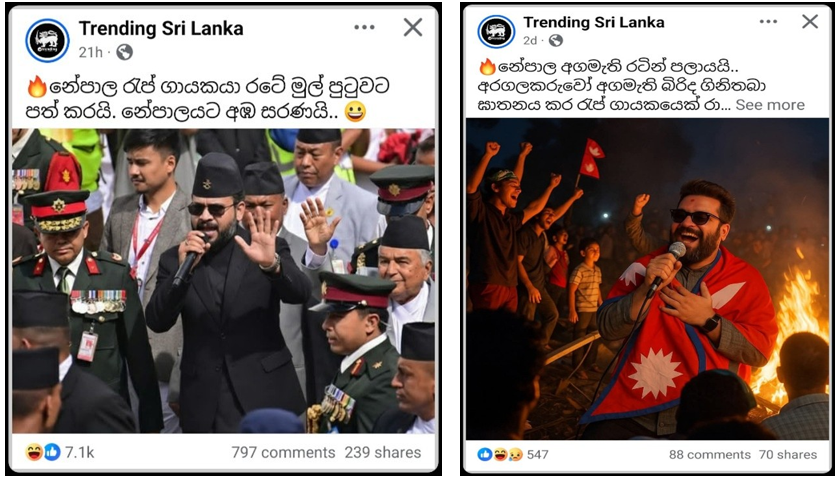Image resolution: width=837 pixels, height=477 pixels.
Task: View the 88 comments
Action: (x=709, y=455)
